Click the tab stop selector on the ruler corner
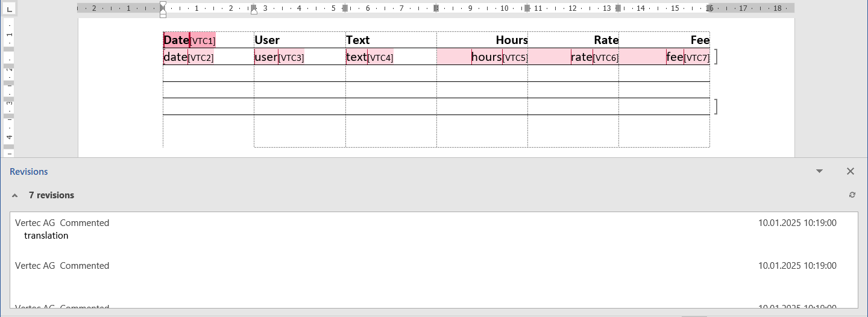 [8, 8]
